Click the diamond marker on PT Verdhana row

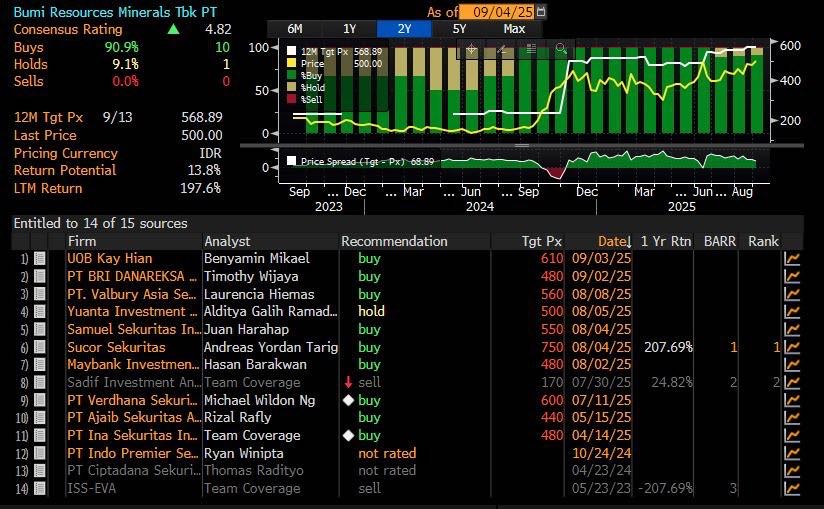point(348,400)
